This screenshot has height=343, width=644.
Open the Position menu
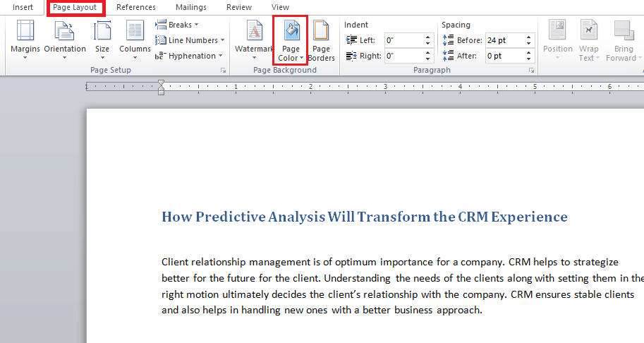pyautogui.click(x=557, y=40)
